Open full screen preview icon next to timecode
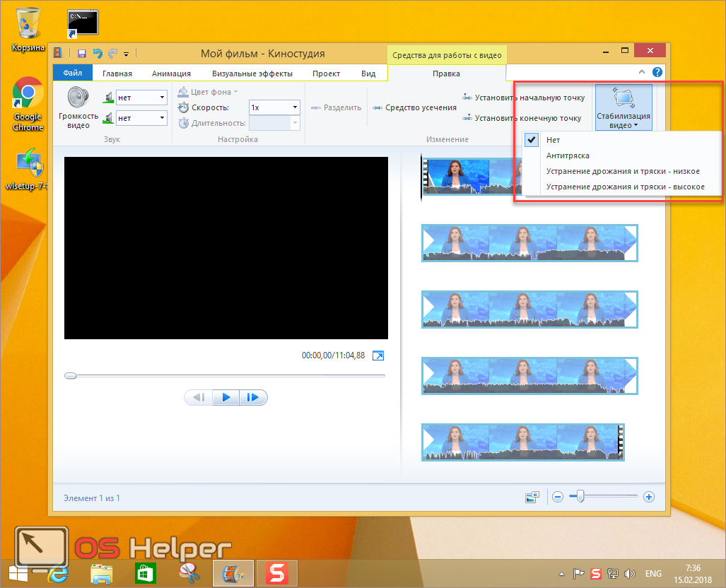The width and height of the screenshot is (726, 588). [x=378, y=355]
